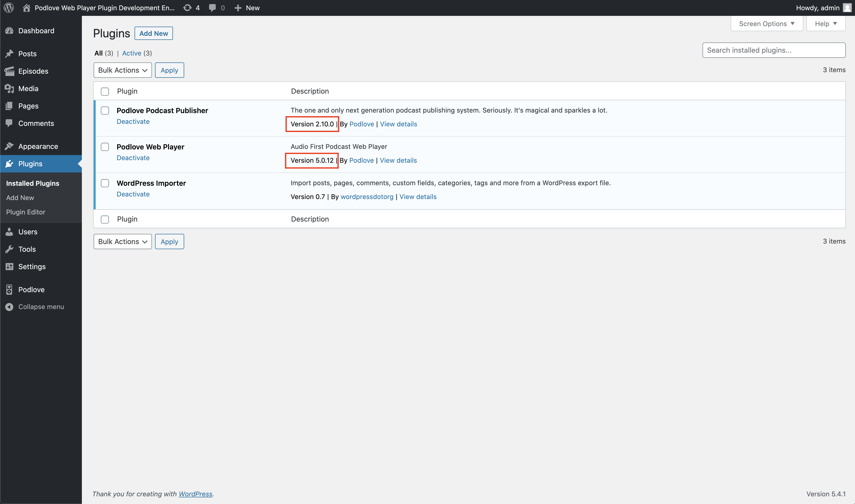The height and width of the screenshot is (504, 855).
Task: Click the Plugin column header at top
Action: (127, 91)
